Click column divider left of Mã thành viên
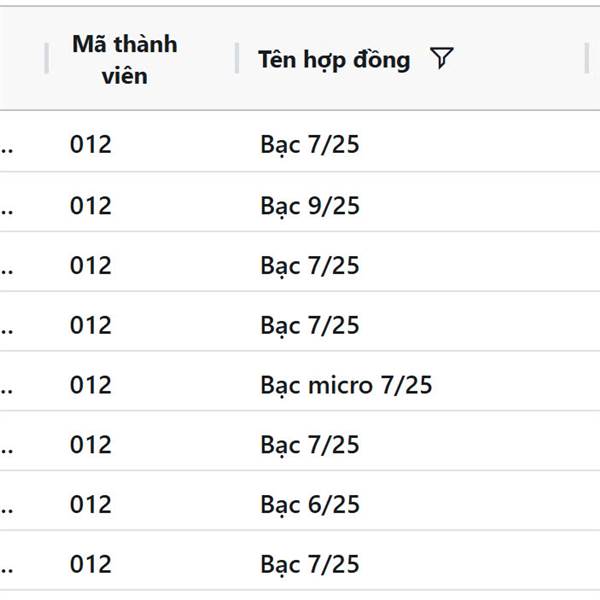Screen dimensions: 600x600 point(47,58)
